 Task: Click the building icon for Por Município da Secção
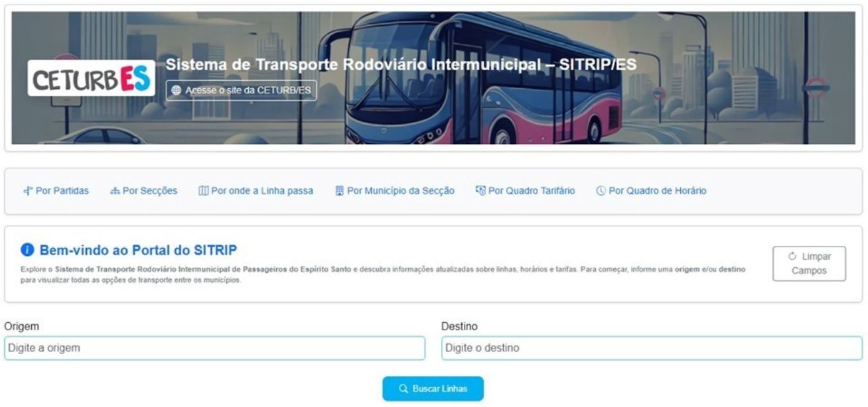click(340, 191)
